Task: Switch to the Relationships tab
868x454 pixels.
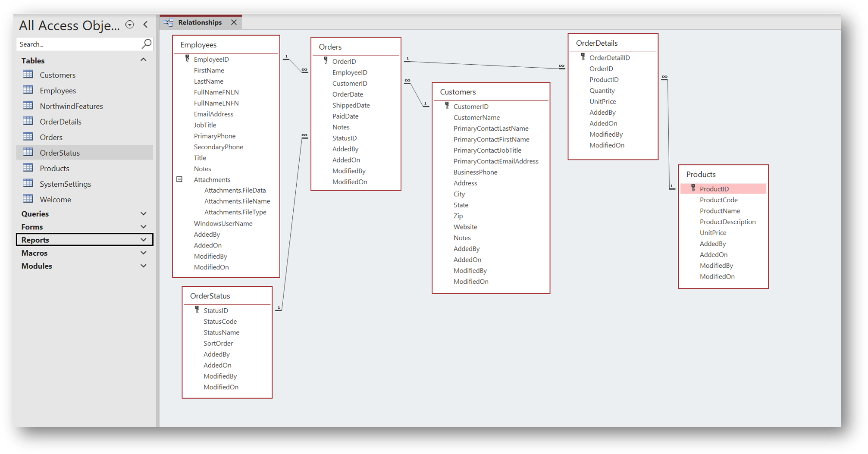Action: pyautogui.click(x=201, y=22)
